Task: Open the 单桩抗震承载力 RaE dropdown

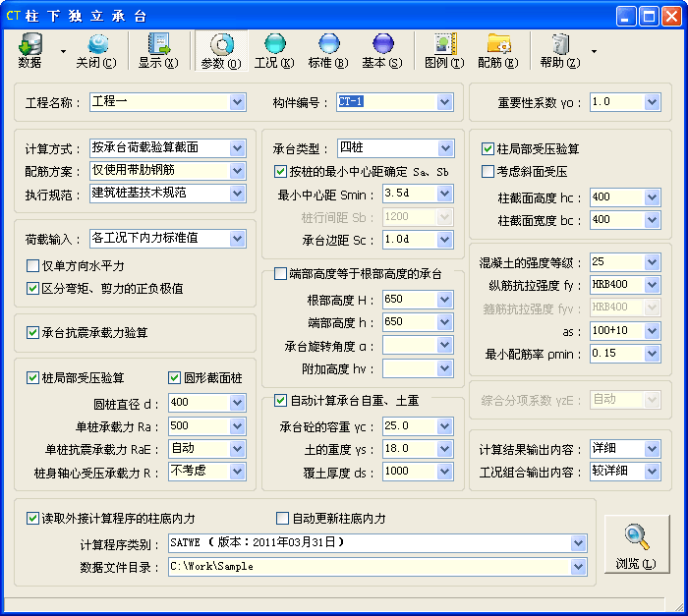Action: (238, 448)
